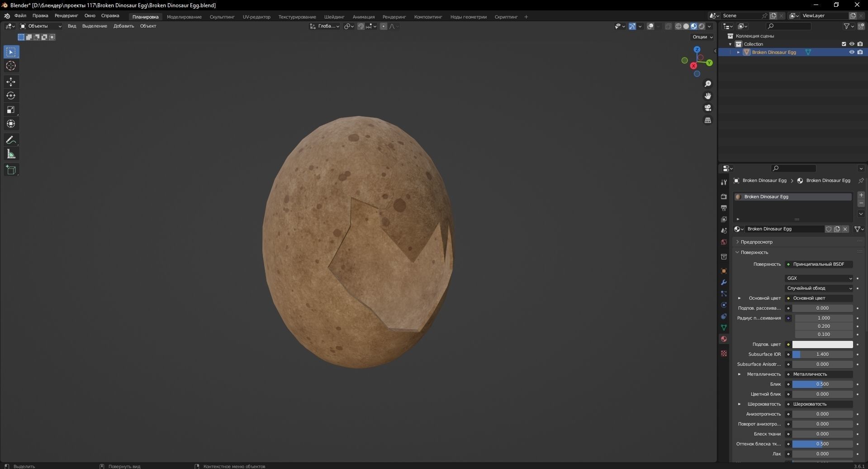Image resolution: width=868 pixels, height=469 pixels.
Task: Switch to solid shading mode
Action: [686, 26]
